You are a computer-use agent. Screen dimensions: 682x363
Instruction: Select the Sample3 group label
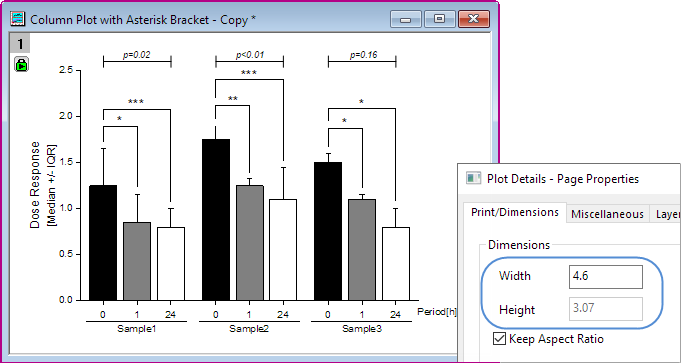(362, 329)
